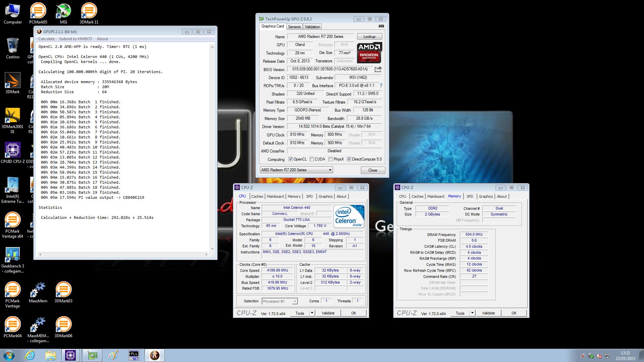Switch to the Validation tab in GPU-Z

pyautogui.click(x=312, y=27)
